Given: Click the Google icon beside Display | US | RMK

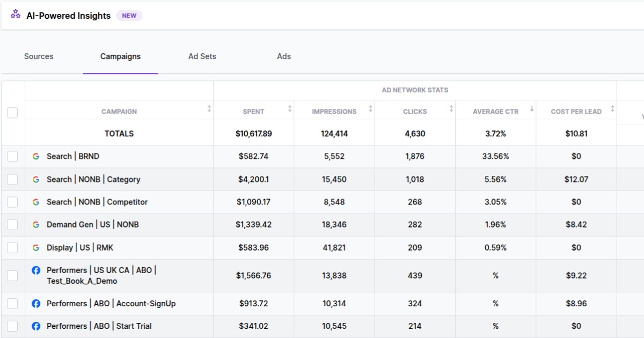Looking at the screenshot, I should point(36,248).
